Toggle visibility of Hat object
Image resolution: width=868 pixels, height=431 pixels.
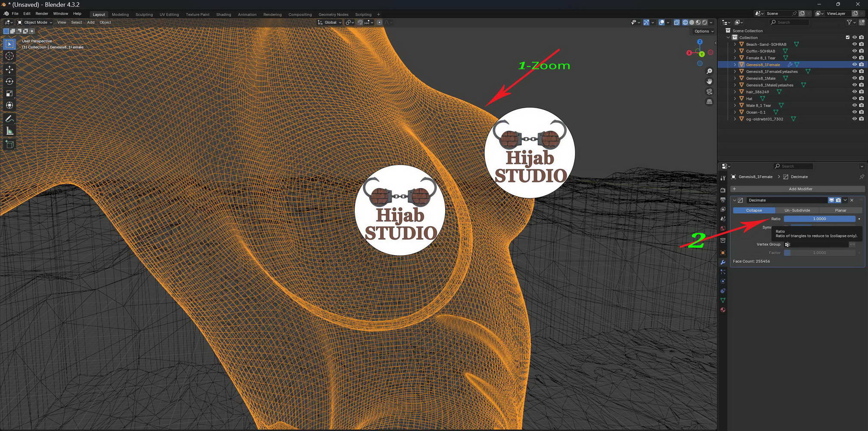point(855,99)
